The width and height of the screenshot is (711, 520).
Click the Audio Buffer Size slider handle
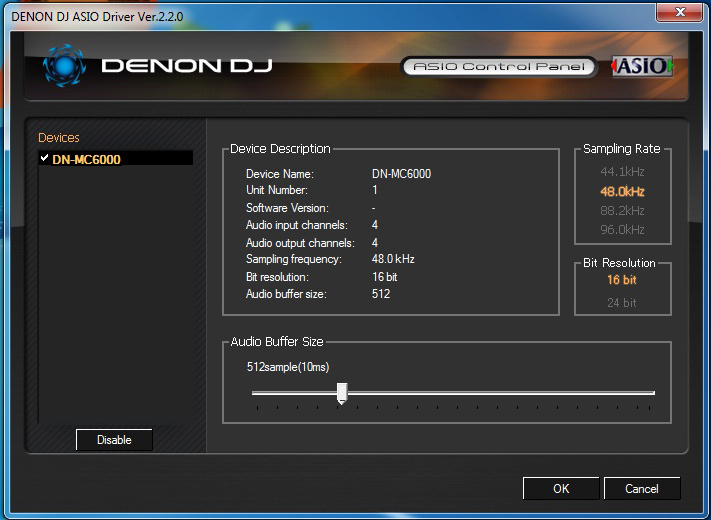click(342, 393)
